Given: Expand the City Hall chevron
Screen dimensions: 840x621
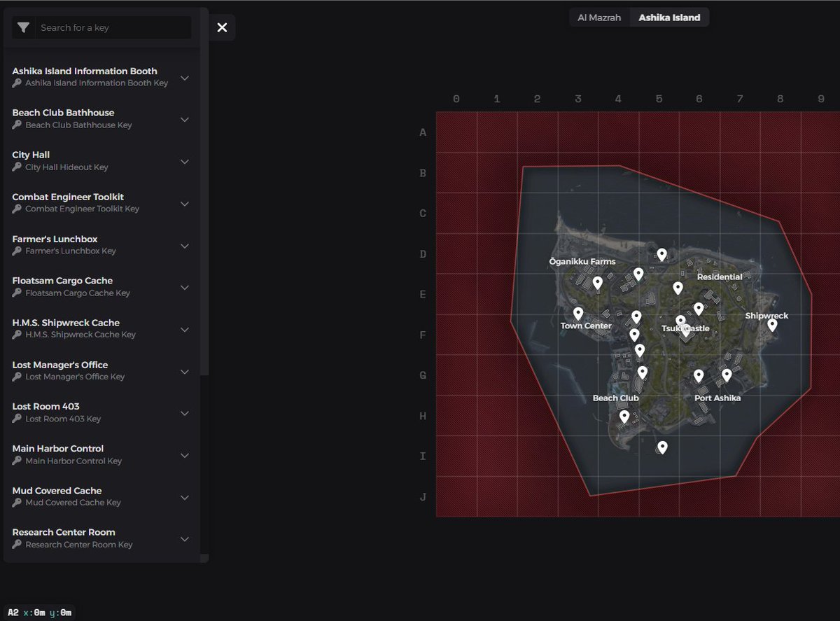Looking at the screenshot, I should (x=185, y=161).
